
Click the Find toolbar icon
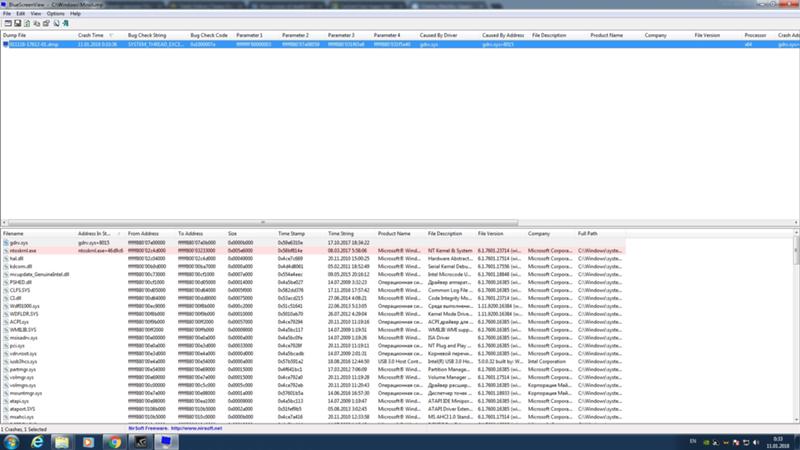coord(56,23)
